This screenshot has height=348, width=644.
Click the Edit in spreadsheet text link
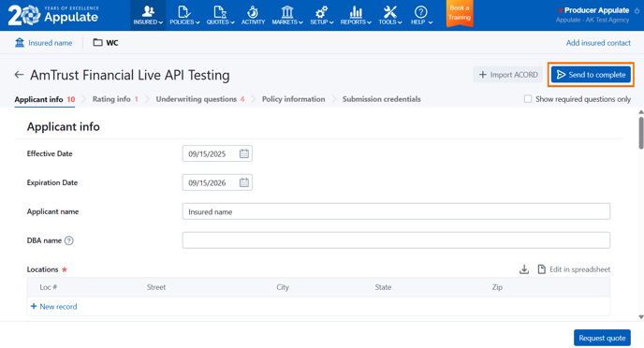[x=580, y=269]
